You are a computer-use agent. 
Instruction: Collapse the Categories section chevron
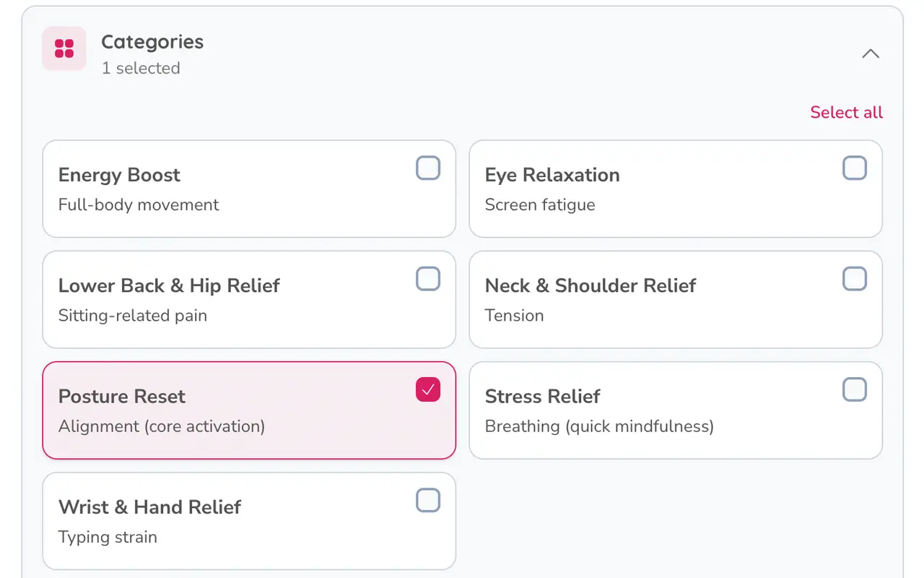point(871,53)
